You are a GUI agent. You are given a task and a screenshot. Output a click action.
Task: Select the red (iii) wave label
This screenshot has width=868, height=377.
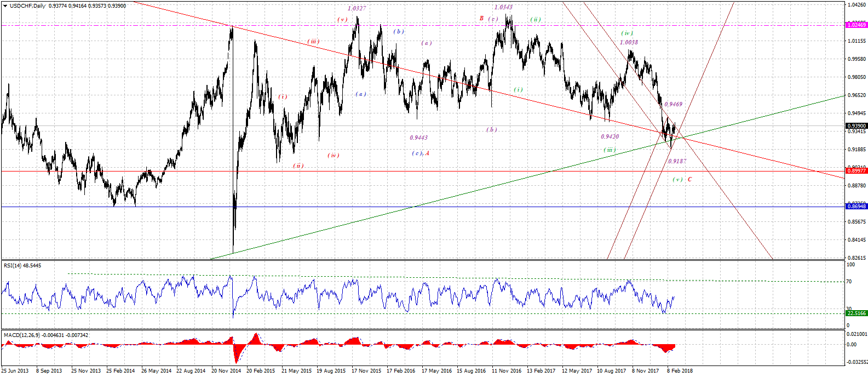point(313,42)
